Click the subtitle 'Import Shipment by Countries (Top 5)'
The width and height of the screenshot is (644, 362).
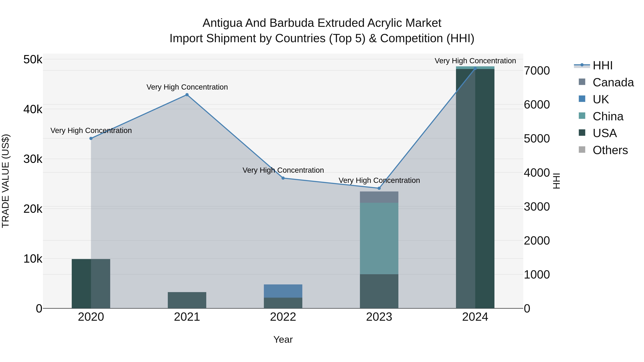coord(267,38)
